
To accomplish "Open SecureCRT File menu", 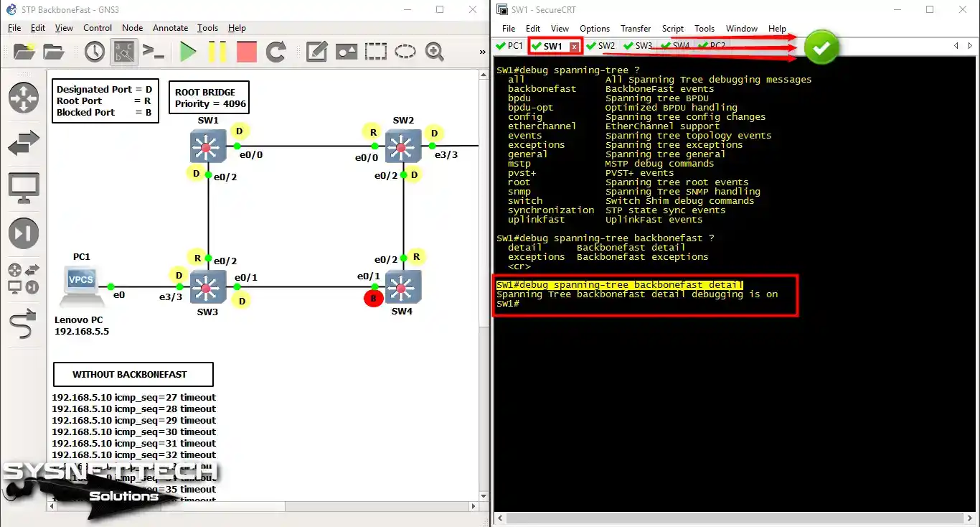I will pyautogui.click(x=509, y=29).
